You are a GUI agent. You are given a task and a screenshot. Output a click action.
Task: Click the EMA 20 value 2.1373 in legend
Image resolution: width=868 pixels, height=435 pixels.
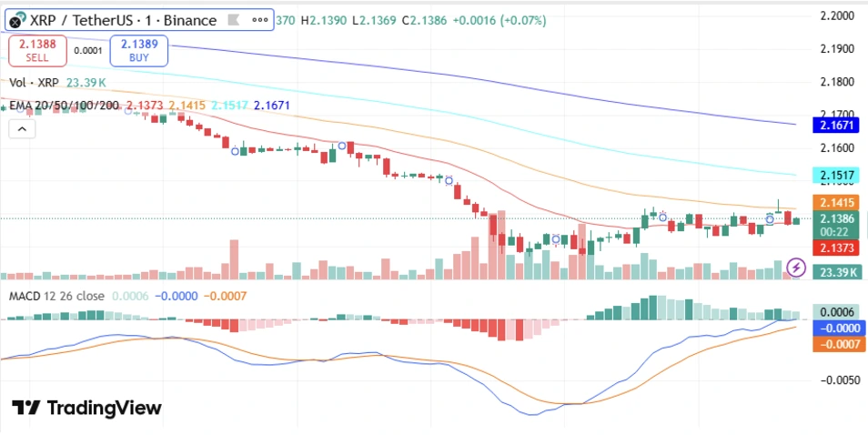tap(145, 106)
